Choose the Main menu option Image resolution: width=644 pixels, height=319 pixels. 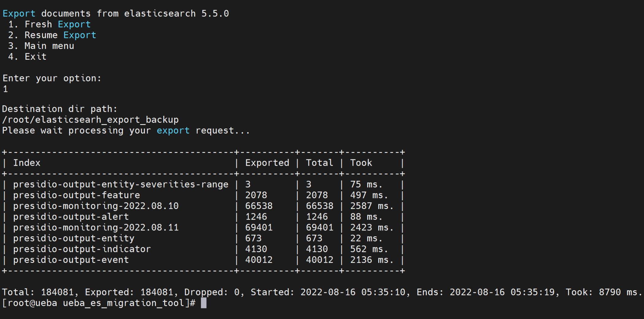click(49, 46)
